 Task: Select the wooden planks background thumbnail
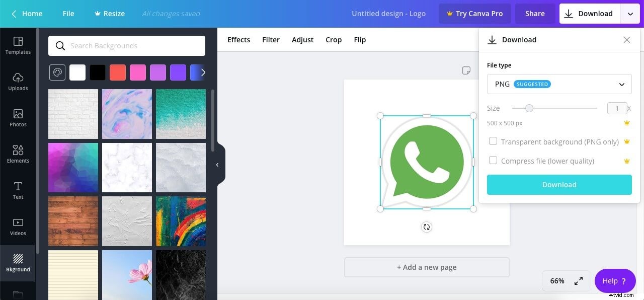pyautogui.click(x=73, y=221)
